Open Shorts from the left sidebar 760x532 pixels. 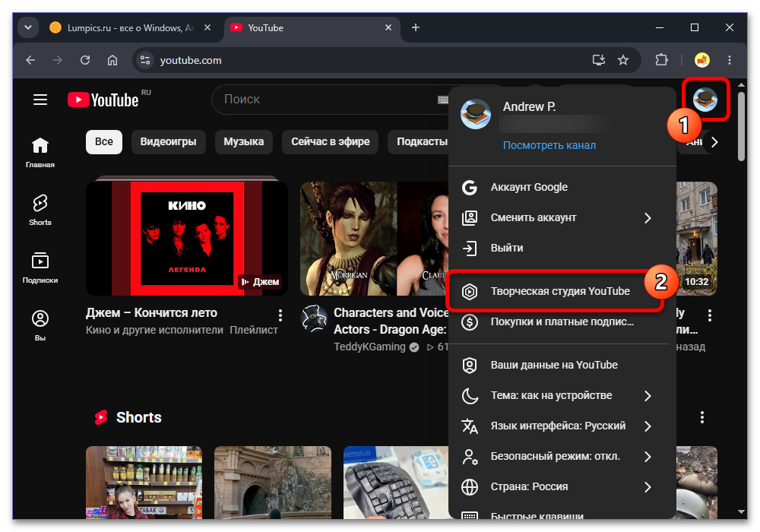40,211
